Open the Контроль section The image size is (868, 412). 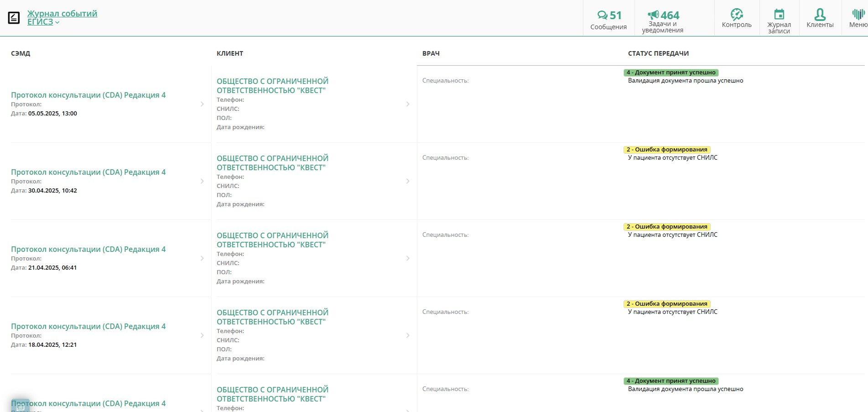pos(737,18)
